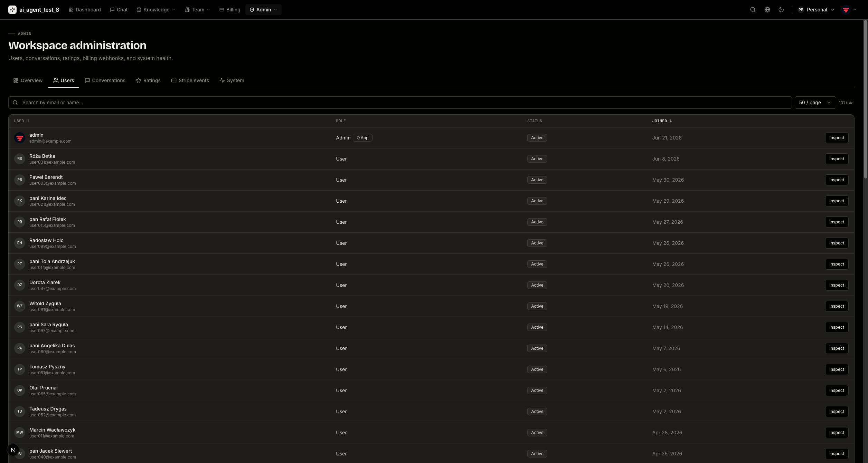Inspect user Dorota Ziarek
Viewport: 868px width, 463px height.
tap(837, 285)
